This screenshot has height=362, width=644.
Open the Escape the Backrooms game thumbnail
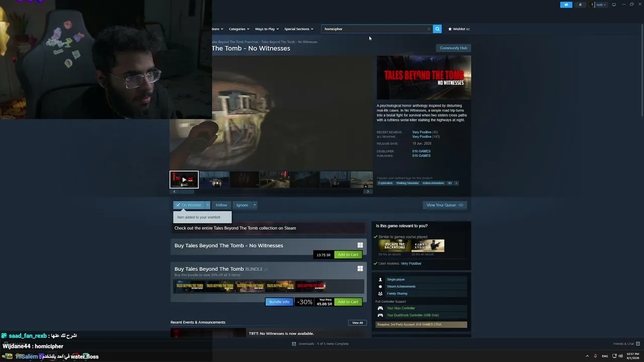pyautogui.click(x=394, y=245)
